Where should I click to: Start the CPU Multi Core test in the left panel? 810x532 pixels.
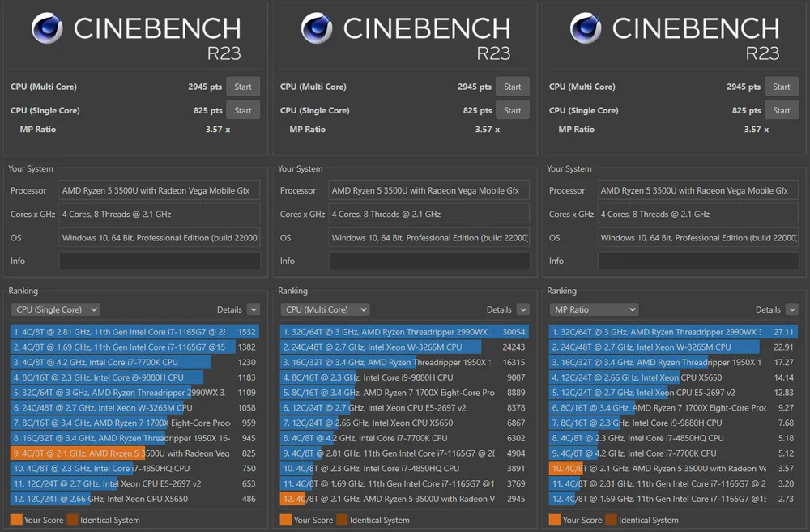(x=243, y=87)
